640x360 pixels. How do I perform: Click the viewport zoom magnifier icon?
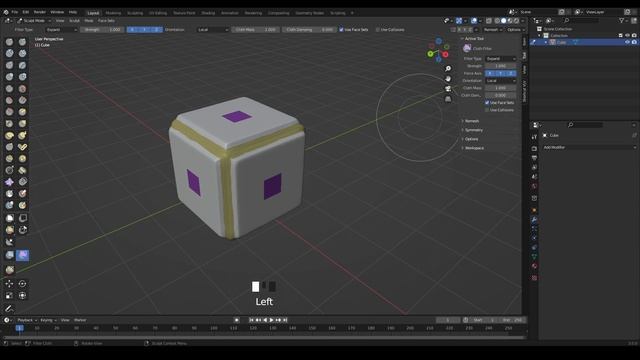pyautogui.click(x=448, y=69)
